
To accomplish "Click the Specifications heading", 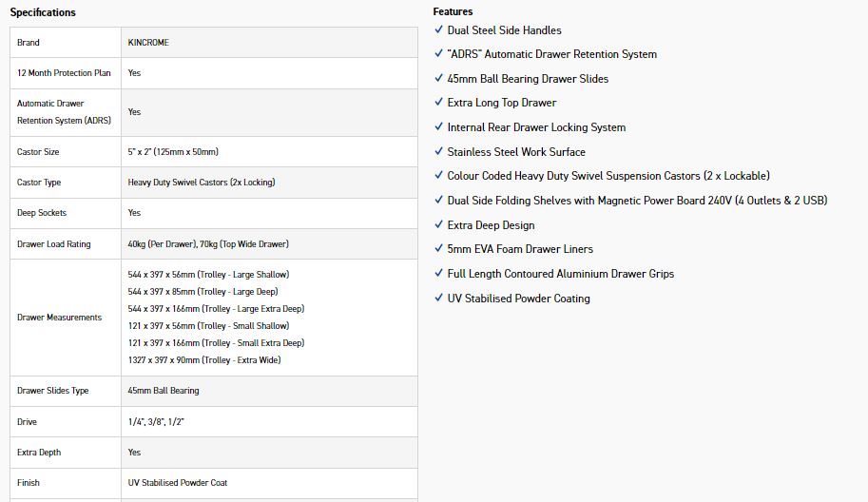I will [x=43, y=12].
